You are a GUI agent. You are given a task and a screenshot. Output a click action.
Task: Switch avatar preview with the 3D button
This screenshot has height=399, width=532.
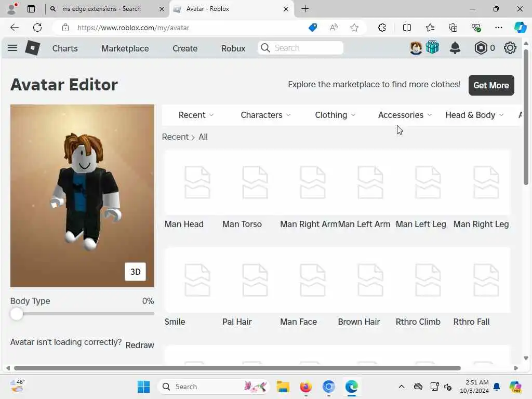[x=136, y=271]
